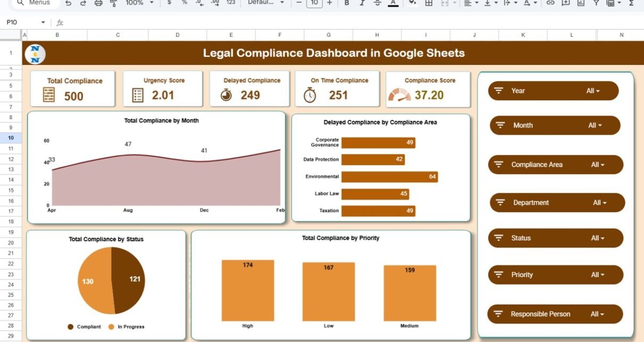The width and height of the screenshot is (644, 342).
Task: Toggle italic formatting
Action: 362,3
